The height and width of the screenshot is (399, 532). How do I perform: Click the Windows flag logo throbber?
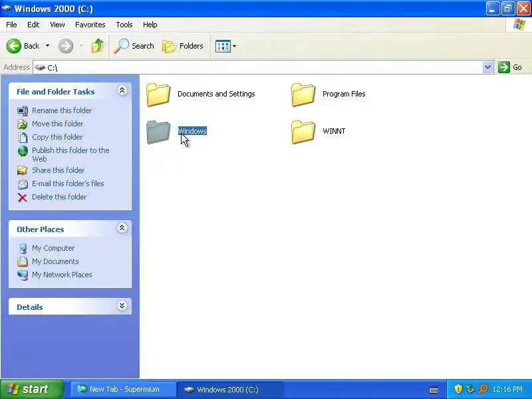pyautogui.click(x=519, y=25)
